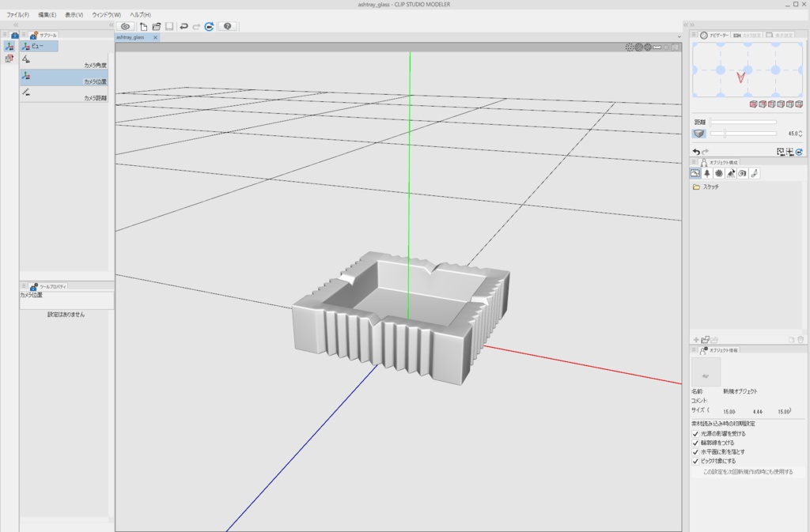Select the tree object icon in object configuration

click(706, 172)
